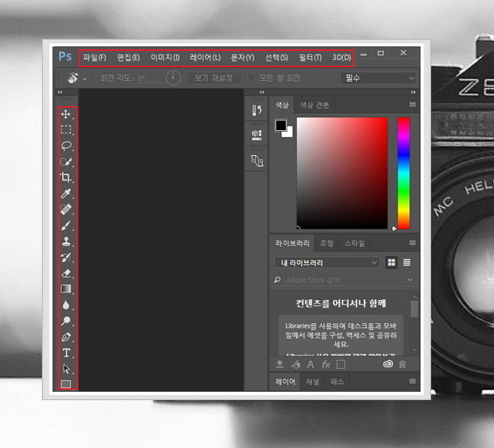Select the Clone Stamp tool

(66, 242)
